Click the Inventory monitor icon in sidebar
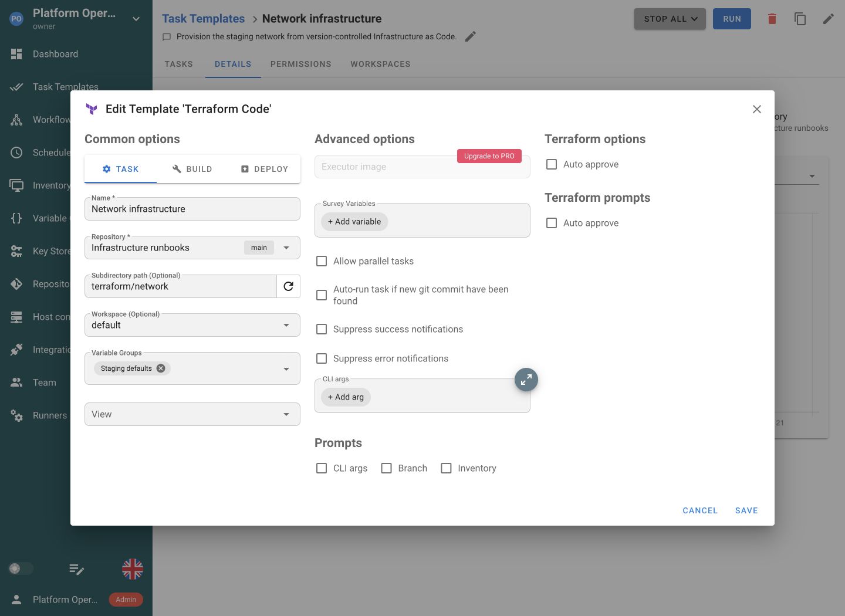Viewport: 845px width, 616px height. click(16, 185)
